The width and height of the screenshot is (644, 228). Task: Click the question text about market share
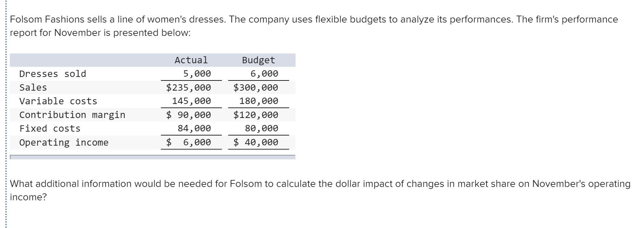320,190
